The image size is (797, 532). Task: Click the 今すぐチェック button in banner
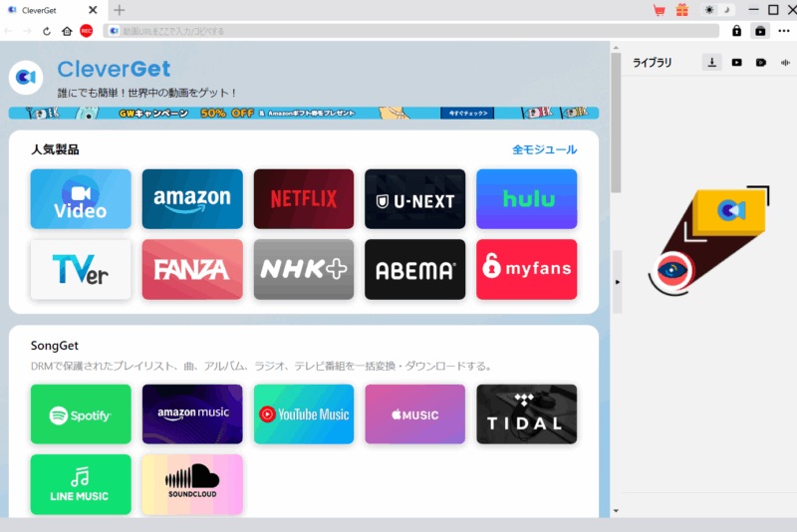pos(467,113)
